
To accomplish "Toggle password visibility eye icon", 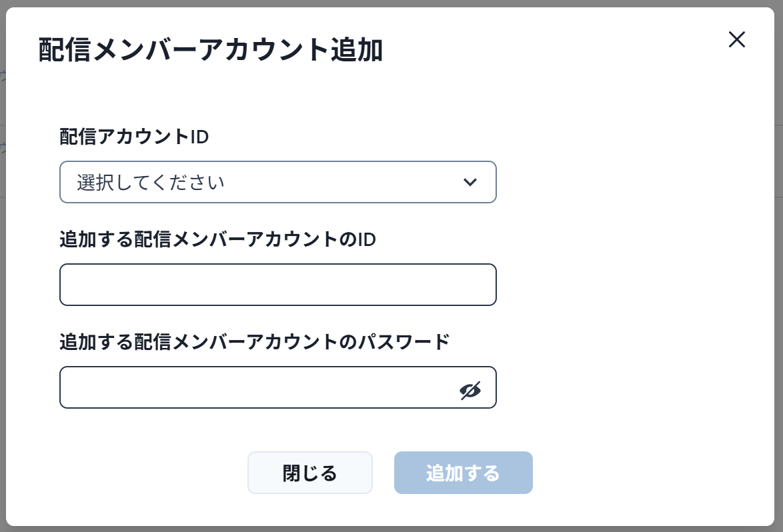I will (470, 391).
